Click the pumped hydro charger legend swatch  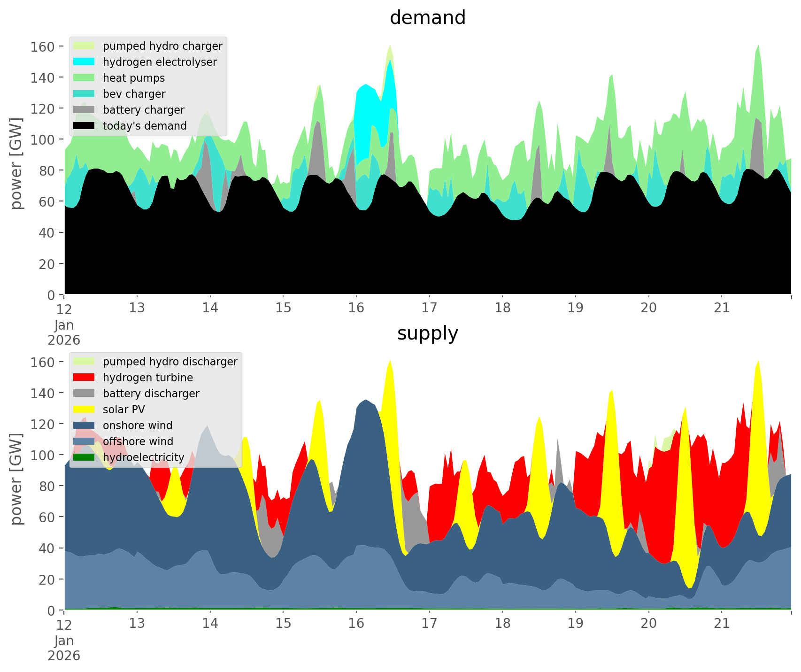(x=85, y=46)
